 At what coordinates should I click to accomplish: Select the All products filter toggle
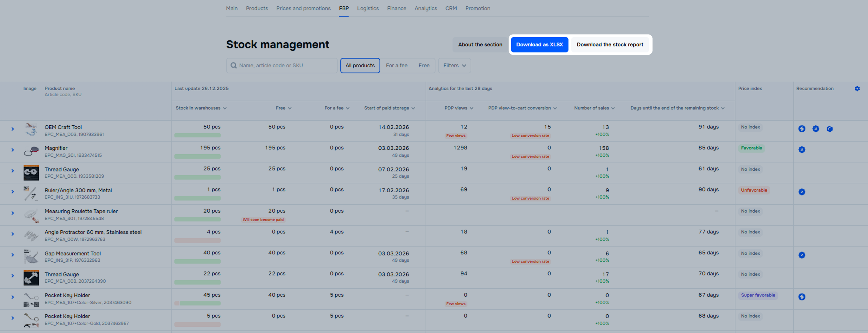coord(360,66)
